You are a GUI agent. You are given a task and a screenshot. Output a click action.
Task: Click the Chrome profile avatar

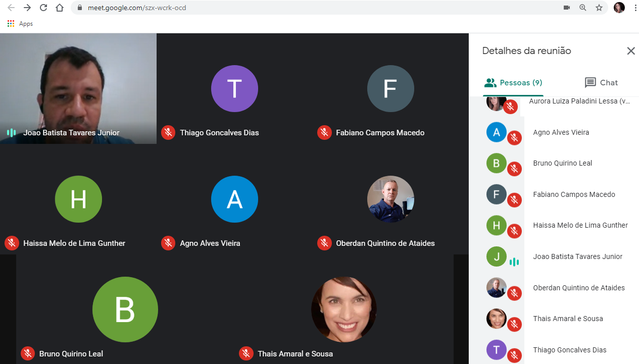point(619,8)
